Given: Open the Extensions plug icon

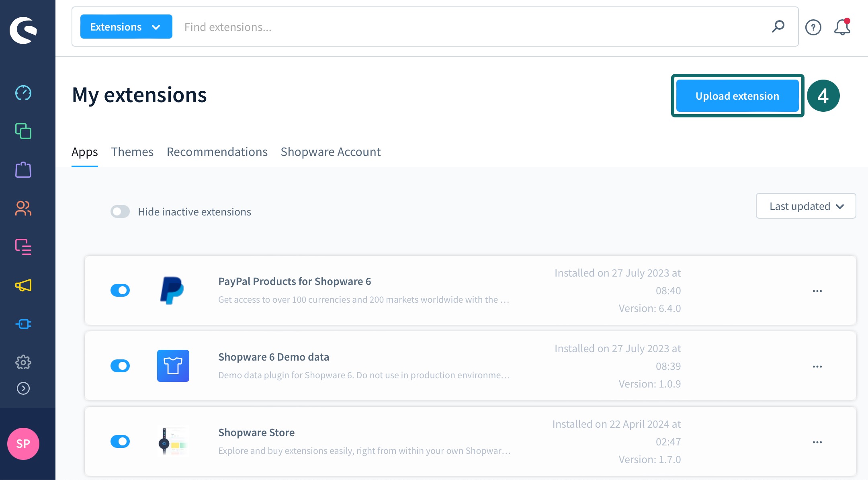Looking at the screenshot, I should [23, 324].
